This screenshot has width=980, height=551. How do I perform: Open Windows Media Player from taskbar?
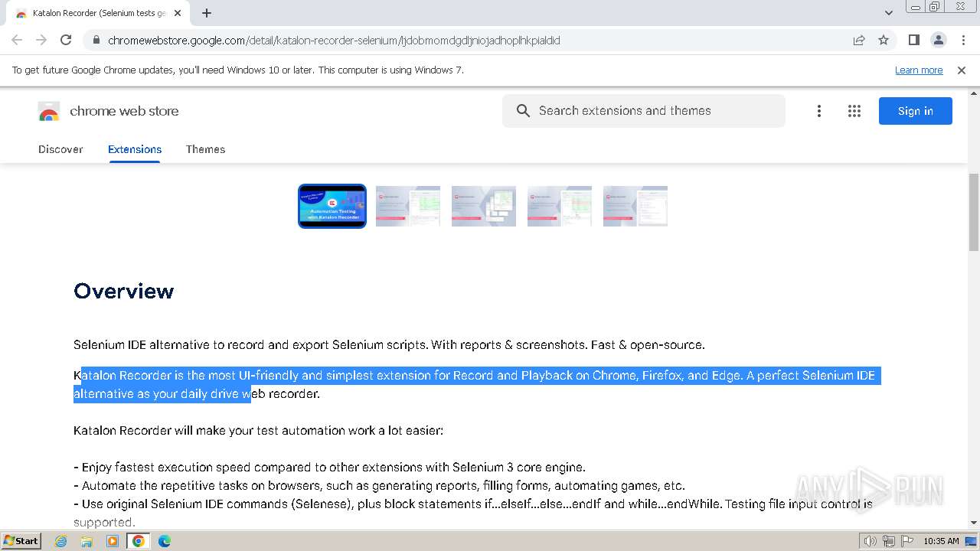point(113,541)
